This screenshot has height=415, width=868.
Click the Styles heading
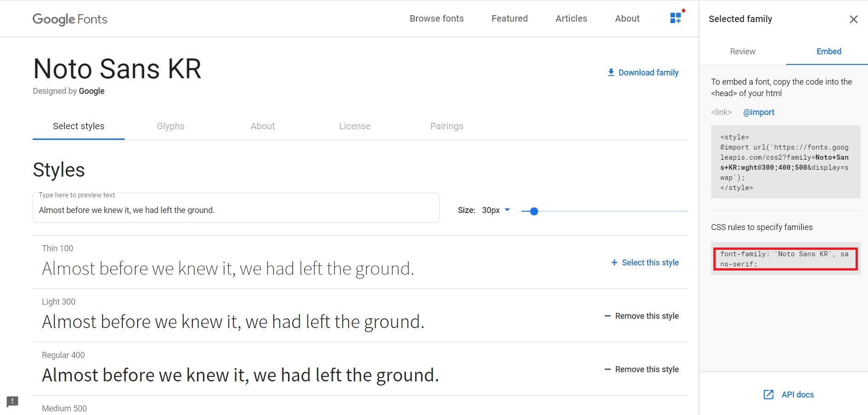[x=59, y=170]
